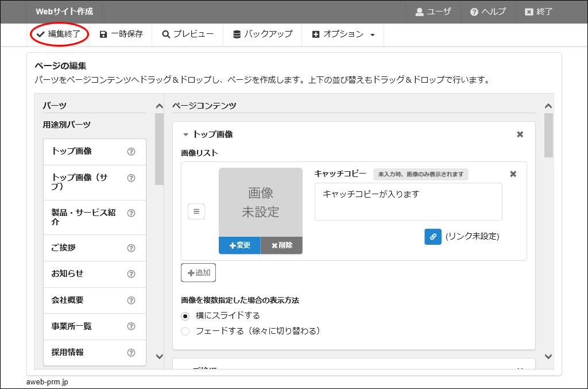Click the 変更 button under image
Screen dimensions: 588x389
[x=239, y=245]
